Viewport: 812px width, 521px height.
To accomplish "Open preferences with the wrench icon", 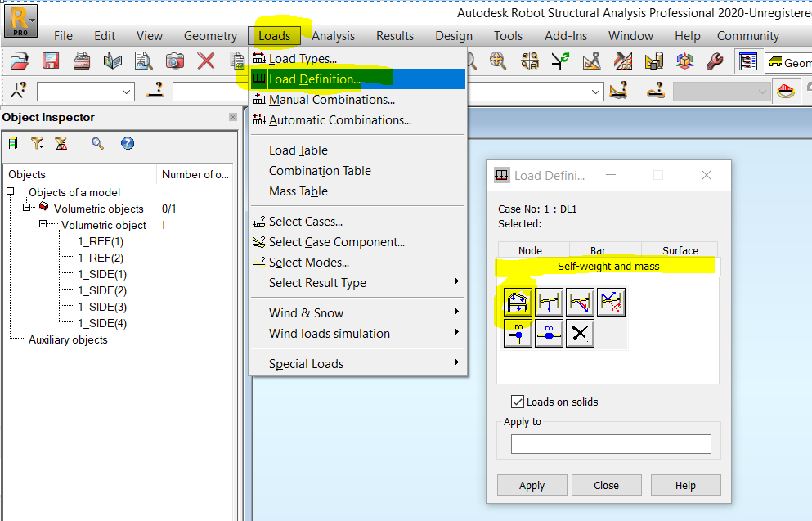I will tap(716, 61).
